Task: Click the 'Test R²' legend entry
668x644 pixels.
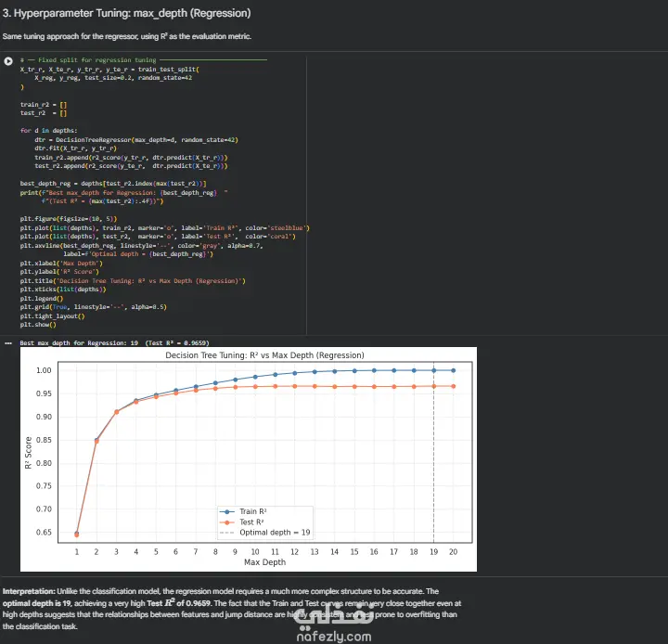Action: (x=242, y=522)
